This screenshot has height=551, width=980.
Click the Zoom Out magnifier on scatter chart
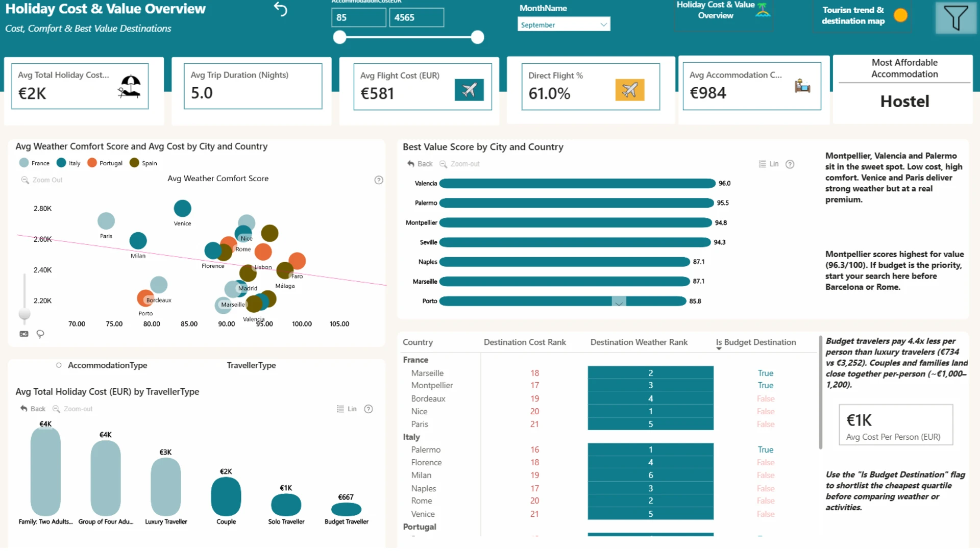pos(24,180)
